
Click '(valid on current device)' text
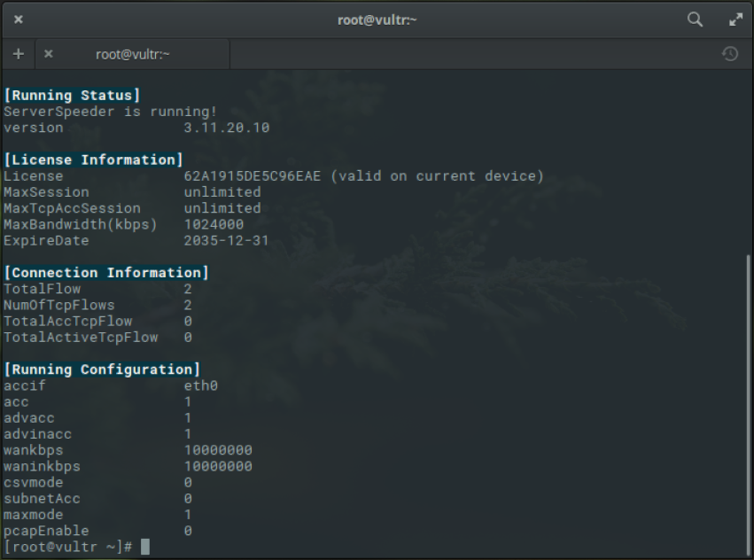pos(437,176)
